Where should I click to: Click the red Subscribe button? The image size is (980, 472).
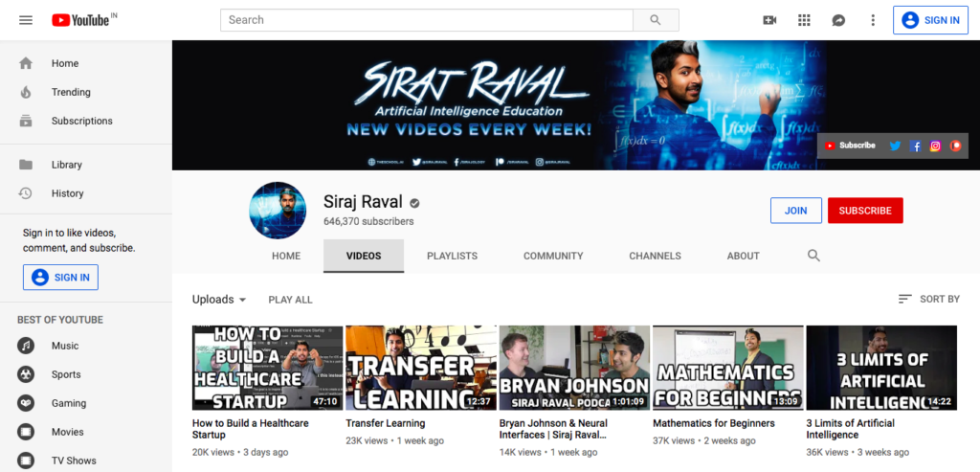tap(865, 211)
